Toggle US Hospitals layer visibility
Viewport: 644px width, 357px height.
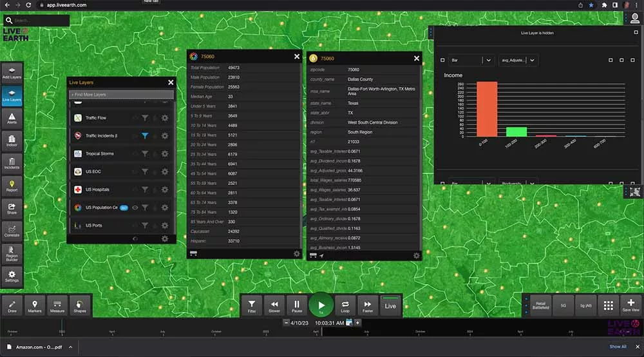click(x=135, y=190)
